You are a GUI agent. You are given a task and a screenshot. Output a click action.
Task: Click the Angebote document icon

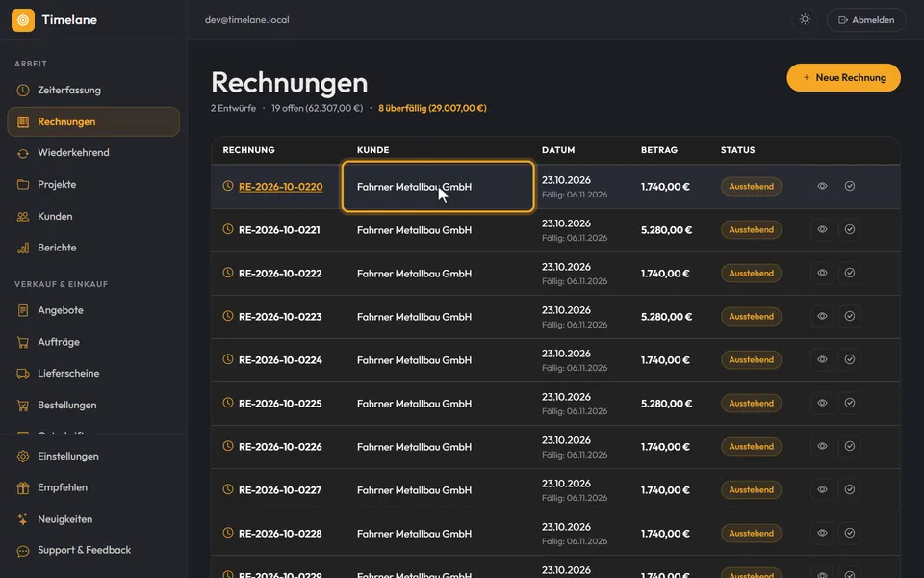click(23, 310)
